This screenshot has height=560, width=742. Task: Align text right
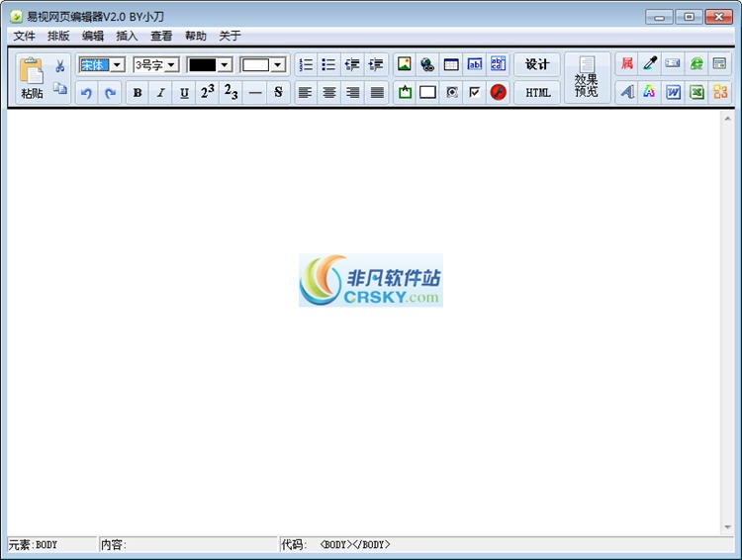click(x=352, y=92)
